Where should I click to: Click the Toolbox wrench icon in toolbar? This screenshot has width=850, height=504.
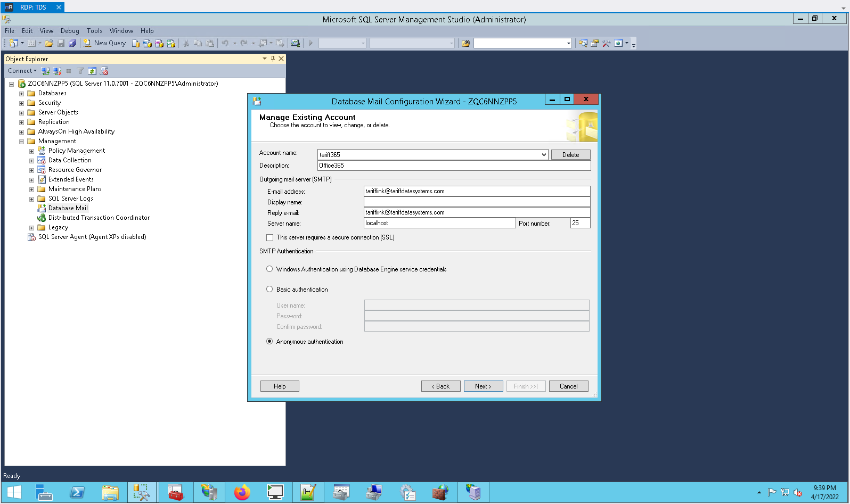tap(607, 43)
